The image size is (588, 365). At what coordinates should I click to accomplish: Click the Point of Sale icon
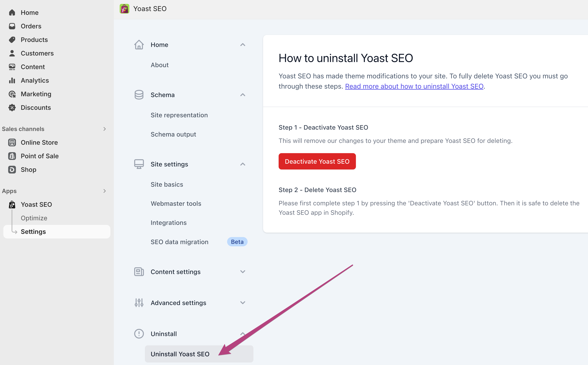[12, 156]
